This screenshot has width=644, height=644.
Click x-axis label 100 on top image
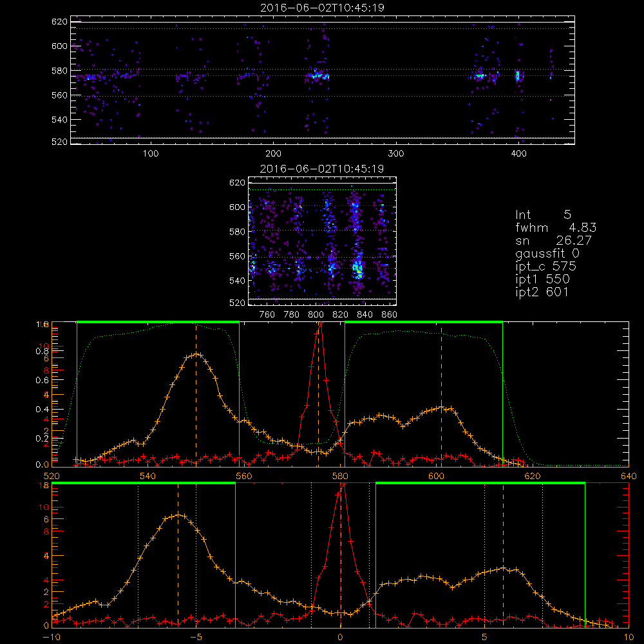151,154
